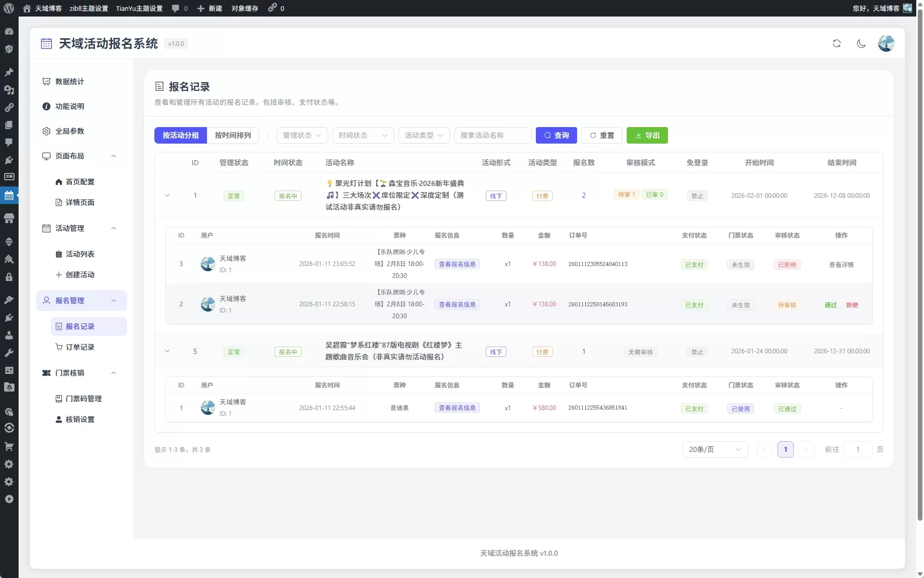Click the comments bubble in admin bar
The height and width of the screenshot is (578, 924).
[x=180, y=8]
